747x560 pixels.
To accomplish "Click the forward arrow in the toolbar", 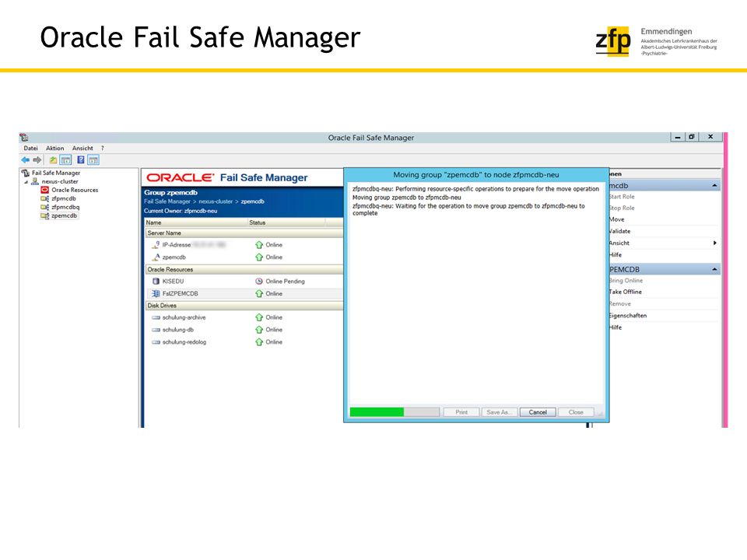I will 37,160.
